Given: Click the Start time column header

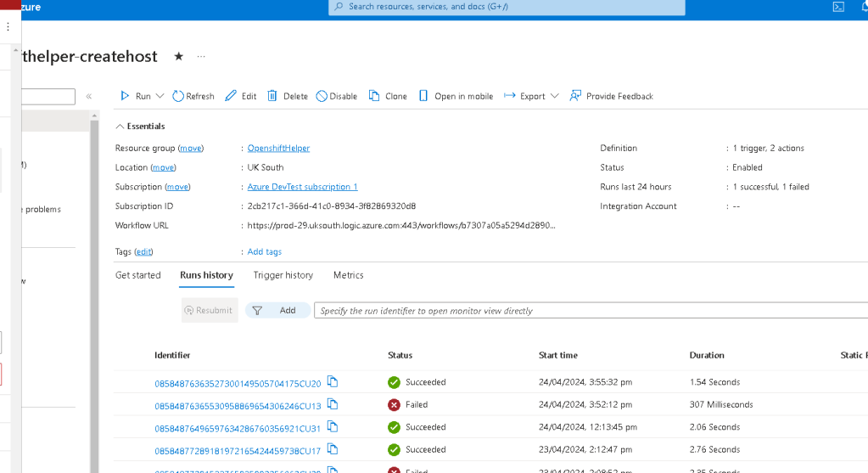Looking at the screenshot, I should (558, 355).
